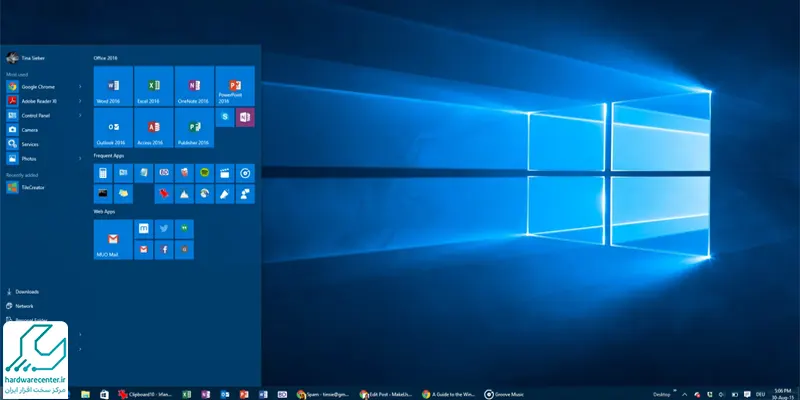The width and height of the screenshot is (800, 400).
Task: Expand the Google Chrome jump list arrow
Action: coord(80,87)
